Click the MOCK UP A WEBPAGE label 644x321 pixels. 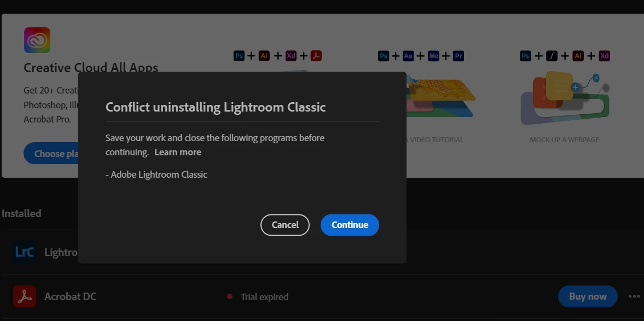pos(564,139)
